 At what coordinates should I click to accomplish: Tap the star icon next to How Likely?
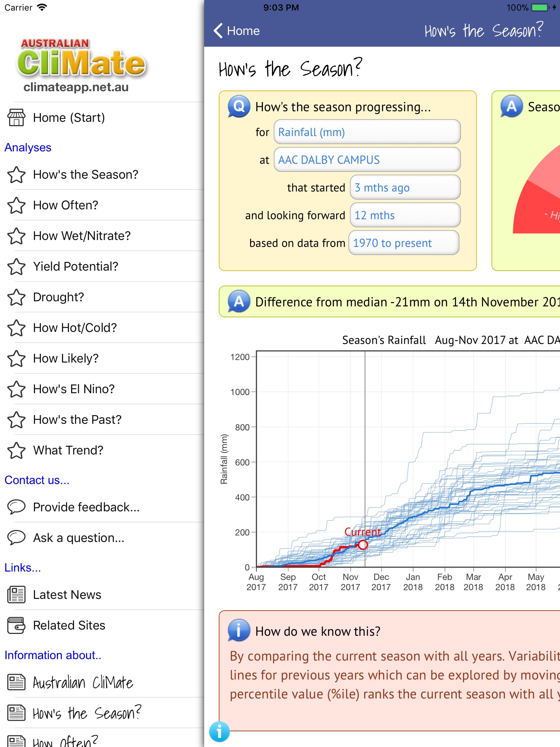tap(16, 358)
